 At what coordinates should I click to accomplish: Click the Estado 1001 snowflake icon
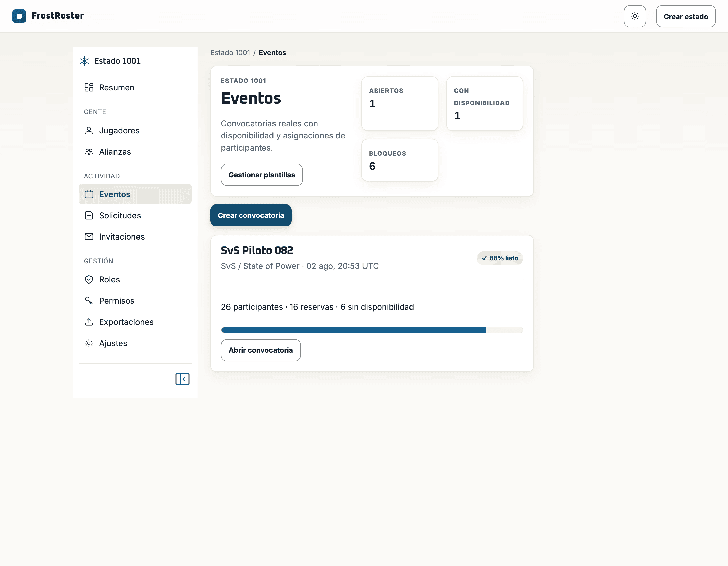(x=84, y=61)
